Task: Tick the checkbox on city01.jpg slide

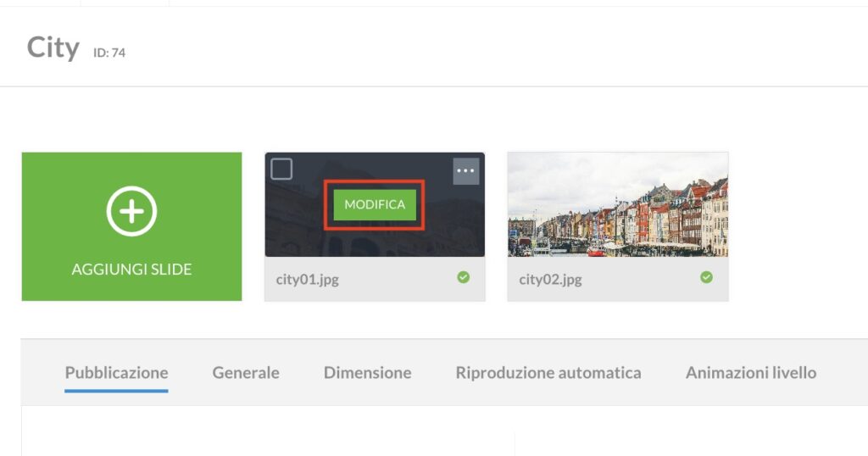Action: tap(281, 169)
